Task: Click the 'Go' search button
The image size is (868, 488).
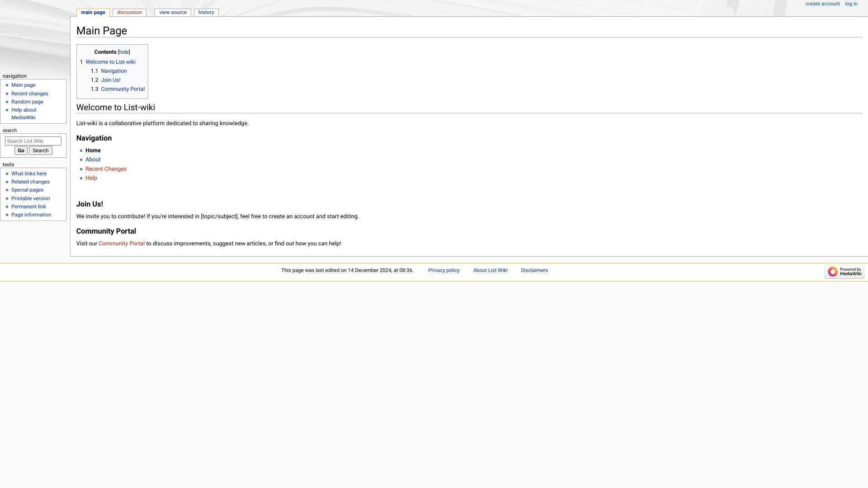Action: 21,151
